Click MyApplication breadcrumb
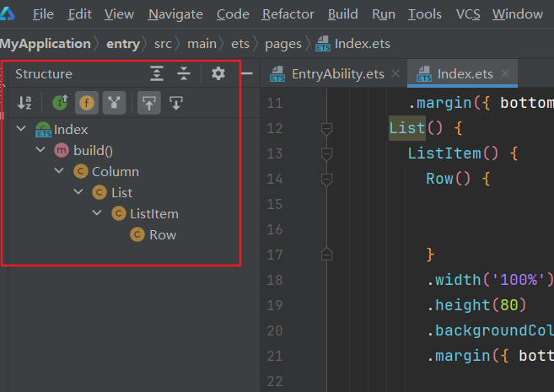554x392 pixels. point(46,44)
